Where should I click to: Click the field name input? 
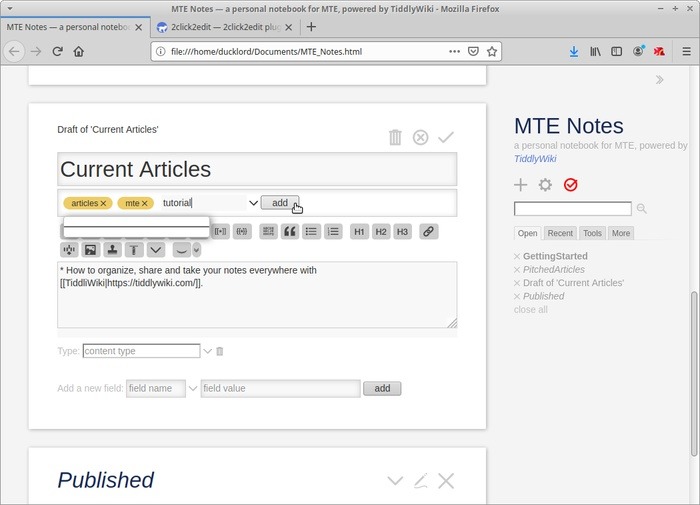point(156,388)
